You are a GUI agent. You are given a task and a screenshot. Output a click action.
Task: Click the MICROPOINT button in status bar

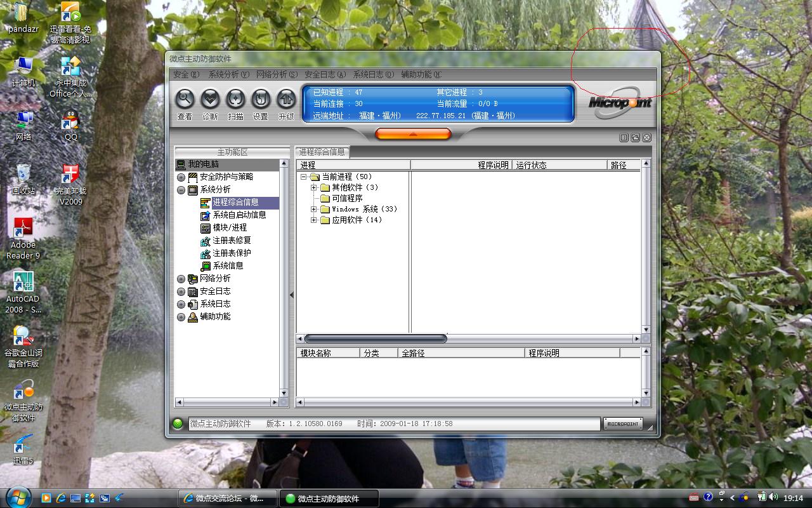pos(623,424)
